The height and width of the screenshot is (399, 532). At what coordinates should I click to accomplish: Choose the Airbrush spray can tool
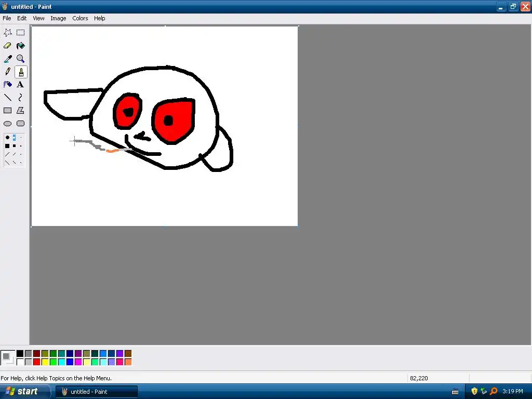pos(7,85)
